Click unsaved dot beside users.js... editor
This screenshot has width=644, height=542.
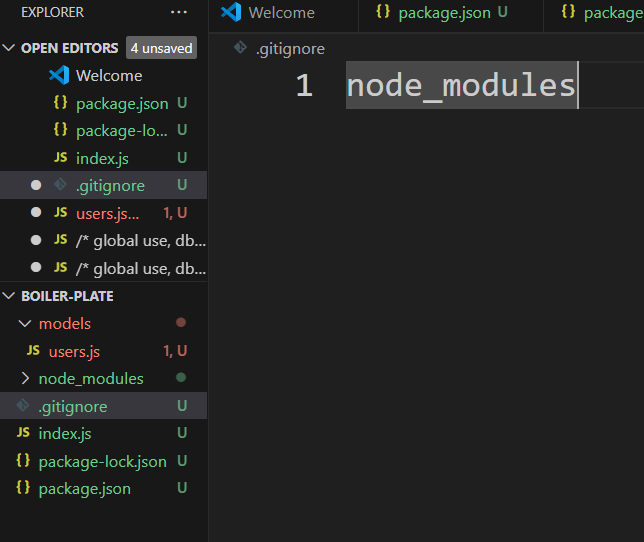[36, 212]
